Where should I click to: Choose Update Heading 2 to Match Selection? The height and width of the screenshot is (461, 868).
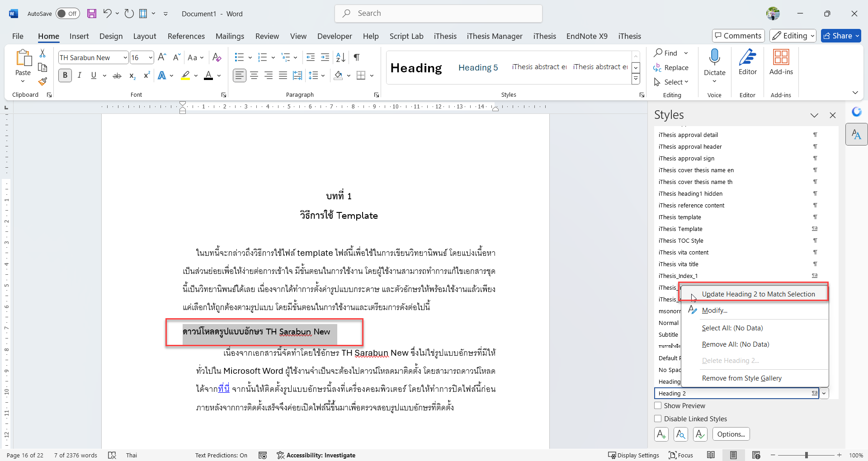[755, 294]
